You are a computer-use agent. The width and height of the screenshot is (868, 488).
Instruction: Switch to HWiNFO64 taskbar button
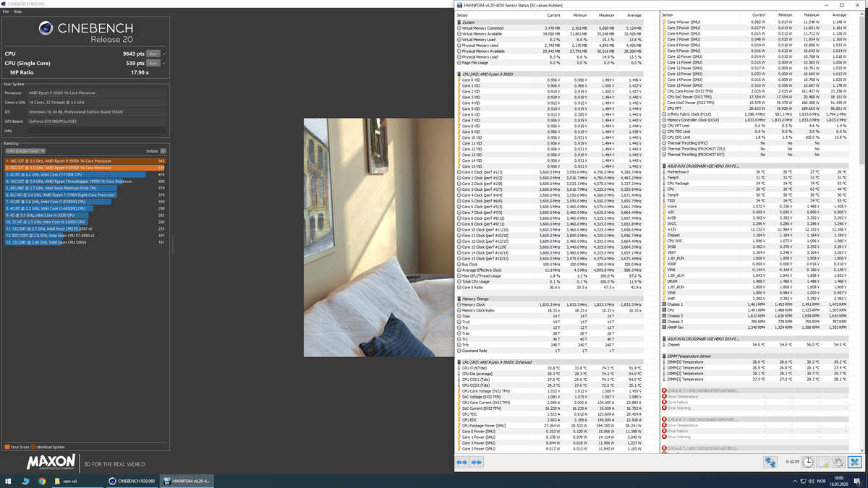tap(187, 481)
